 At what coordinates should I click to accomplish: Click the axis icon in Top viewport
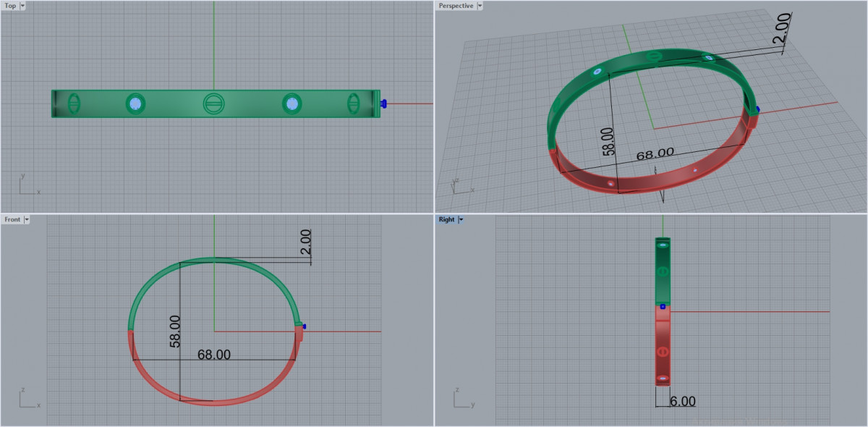(28, 185)
